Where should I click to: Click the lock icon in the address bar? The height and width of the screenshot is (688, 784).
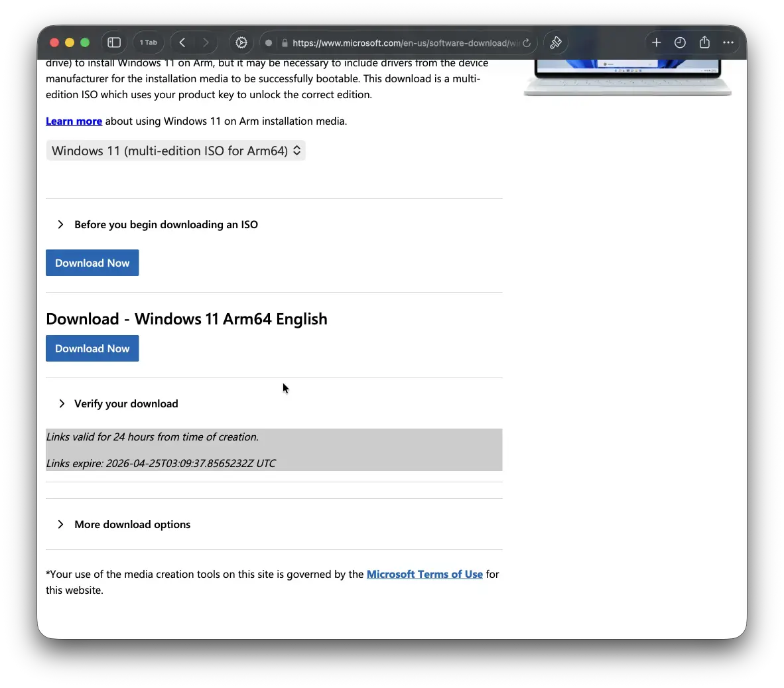(x=285, y=43)
